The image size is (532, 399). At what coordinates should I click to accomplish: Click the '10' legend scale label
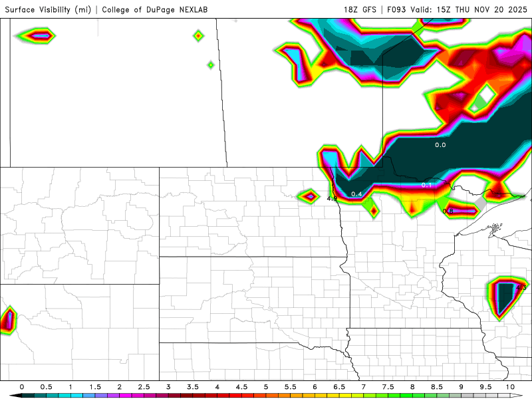point(510,387)
